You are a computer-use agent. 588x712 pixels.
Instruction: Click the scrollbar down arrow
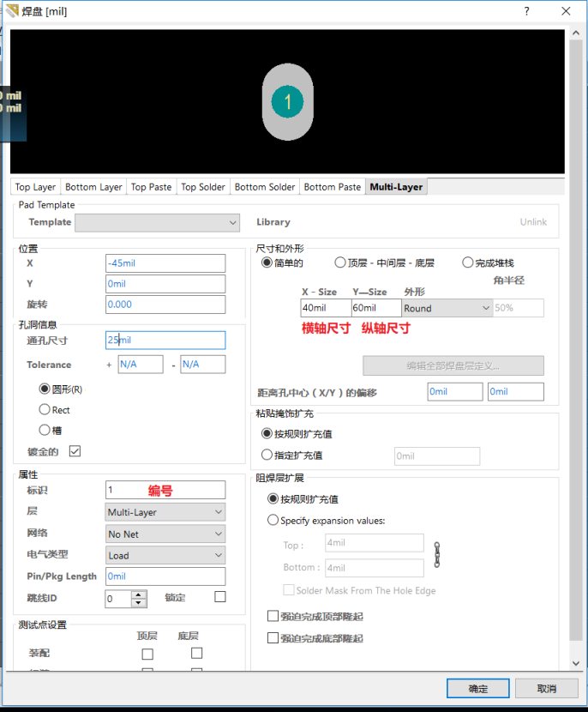576,663
